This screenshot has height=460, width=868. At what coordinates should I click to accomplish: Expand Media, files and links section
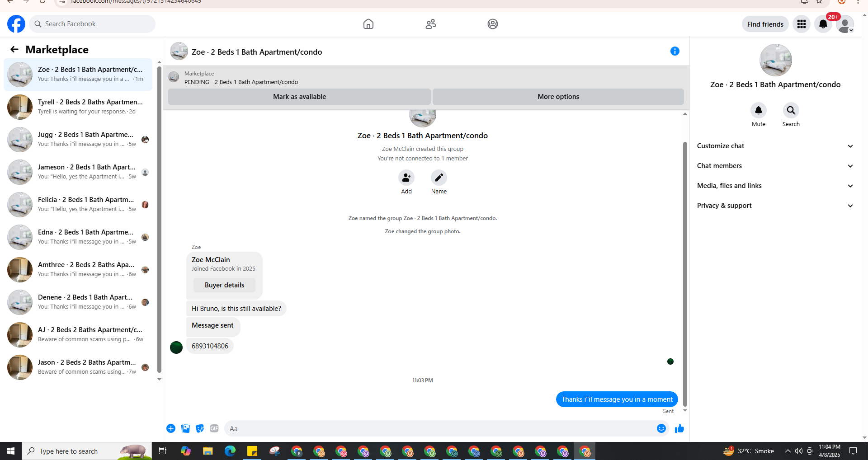(x=775, y=186)
